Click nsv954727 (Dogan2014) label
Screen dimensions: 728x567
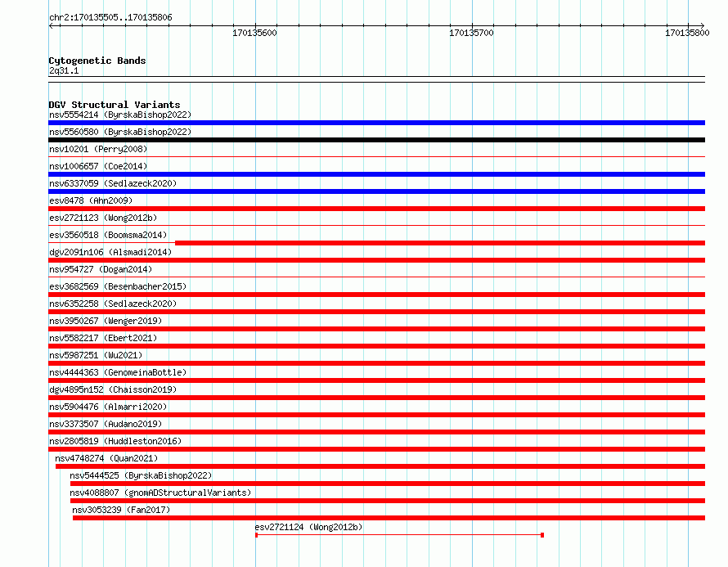point(101,269)
